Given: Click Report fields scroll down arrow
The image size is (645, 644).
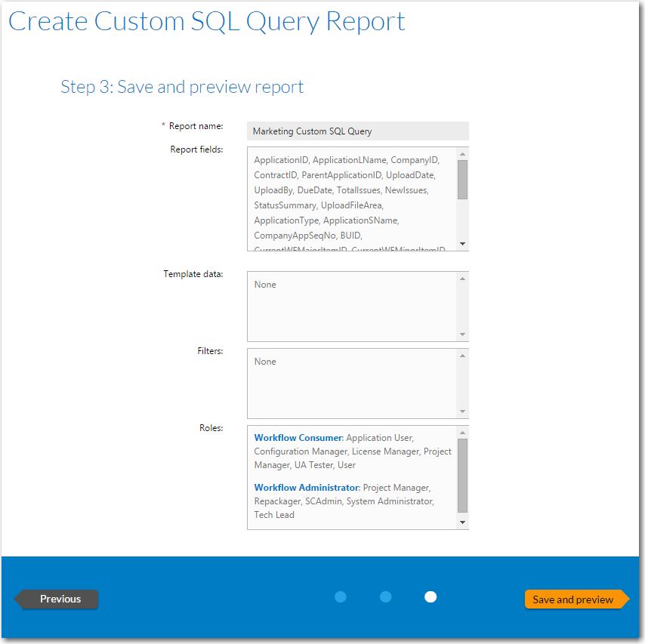Looking at the screenshot, I should point(463,244).
